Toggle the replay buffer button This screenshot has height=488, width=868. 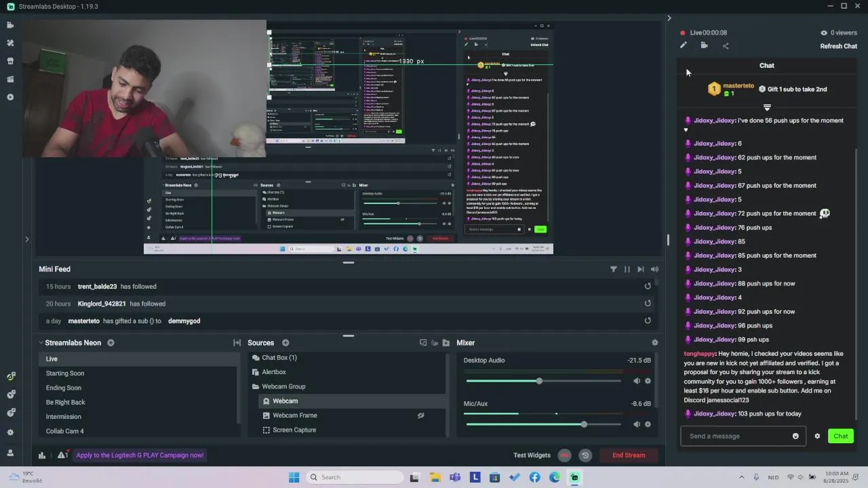(585, 455)
